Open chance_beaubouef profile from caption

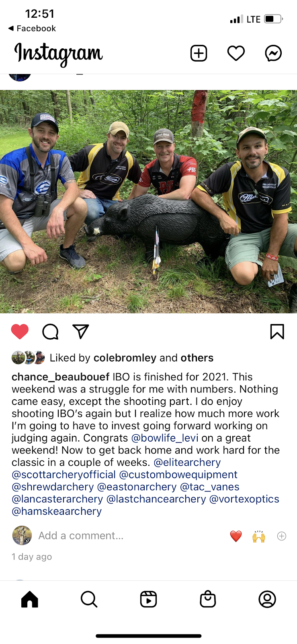60,377
